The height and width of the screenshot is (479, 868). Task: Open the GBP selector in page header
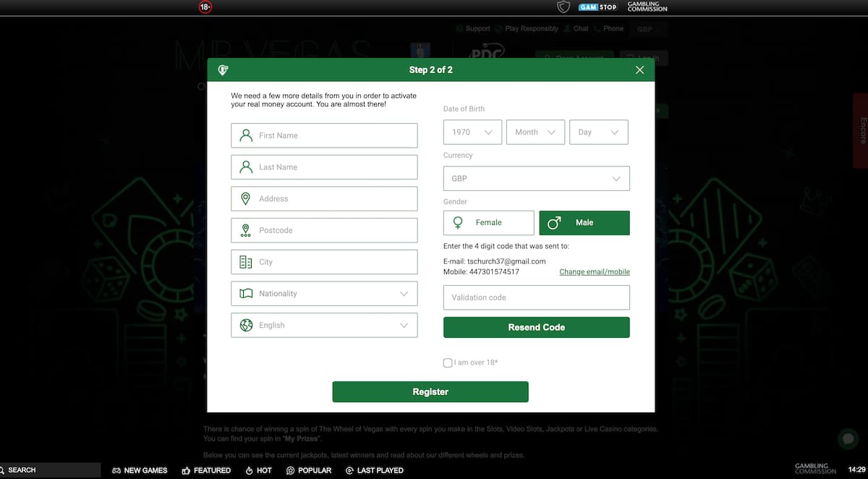[648, 29]
